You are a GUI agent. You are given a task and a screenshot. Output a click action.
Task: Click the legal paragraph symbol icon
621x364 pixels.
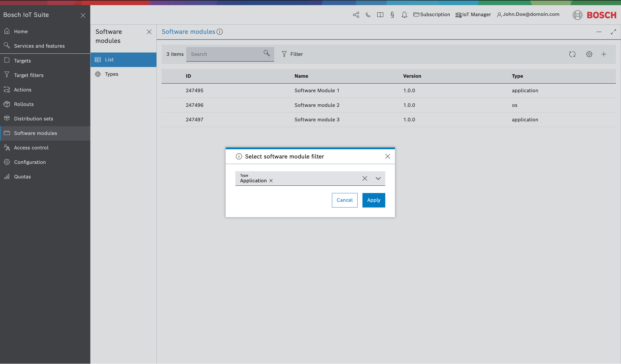pos(392,15)
